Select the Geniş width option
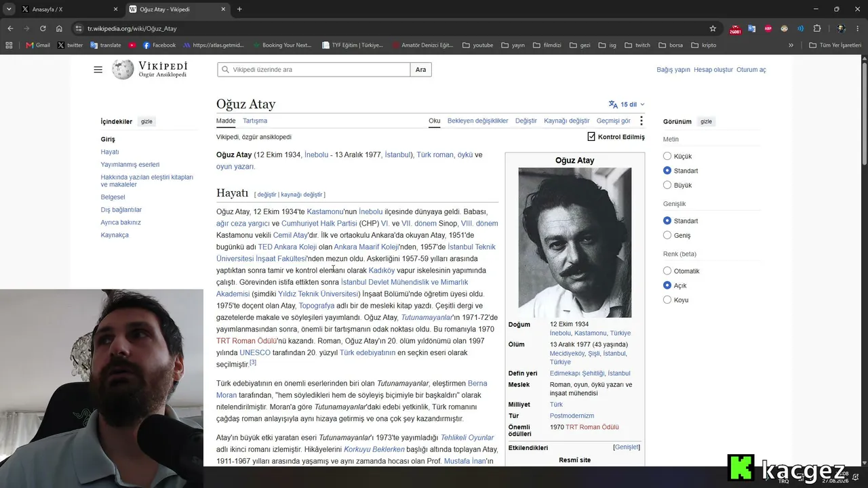 [x=667, y=235]
